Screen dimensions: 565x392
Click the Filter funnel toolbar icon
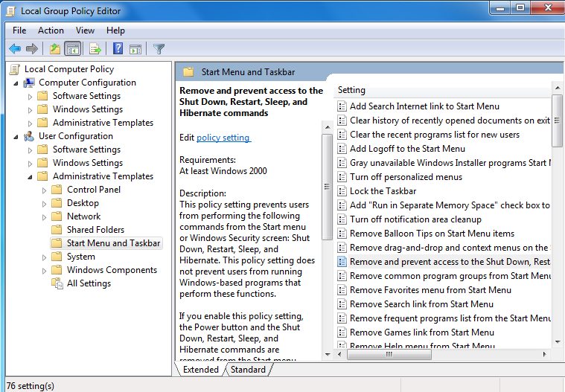159,48
